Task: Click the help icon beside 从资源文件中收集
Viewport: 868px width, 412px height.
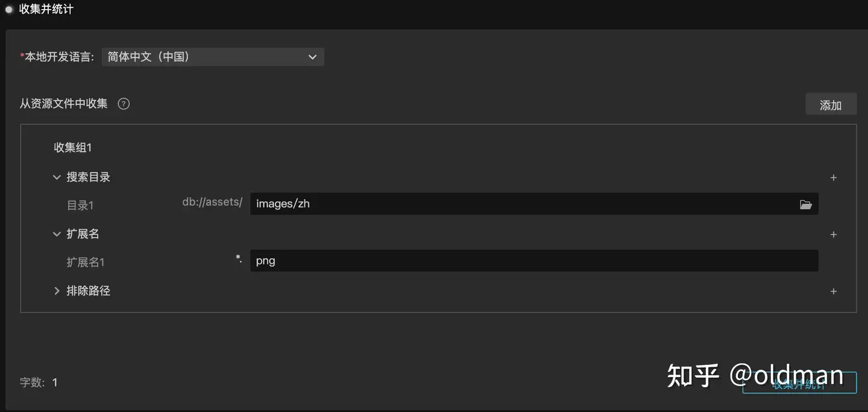Action: pos(124,104)
